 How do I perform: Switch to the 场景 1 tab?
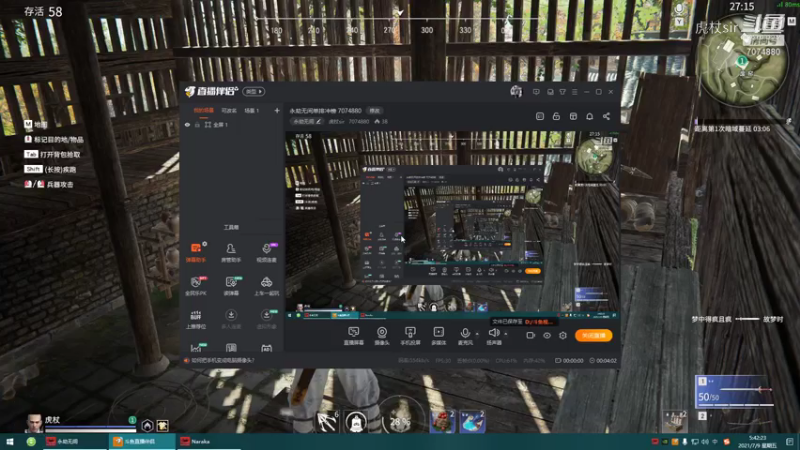[x=252, y=110]
